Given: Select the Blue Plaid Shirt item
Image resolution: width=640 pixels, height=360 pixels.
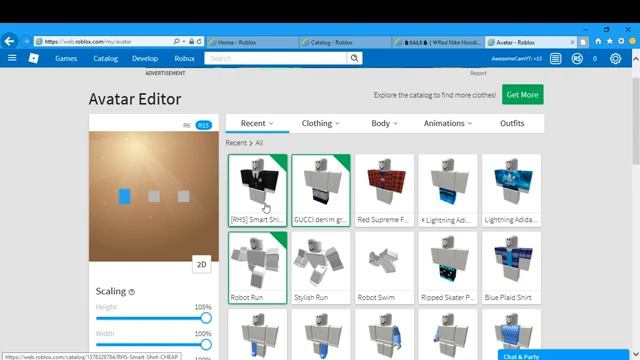Looking at the screenshot, I should coord(511,268).
